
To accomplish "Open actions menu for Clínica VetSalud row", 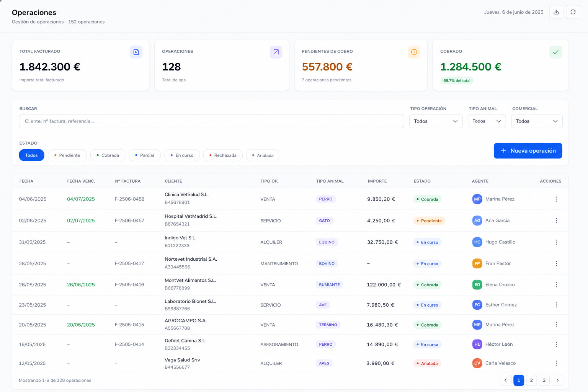I will click(x=556, y=199).
